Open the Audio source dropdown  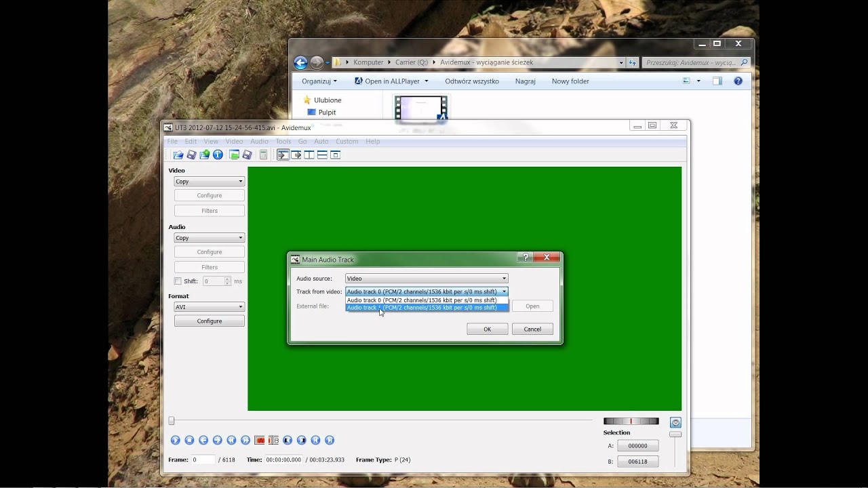click(x=427, y=279)
